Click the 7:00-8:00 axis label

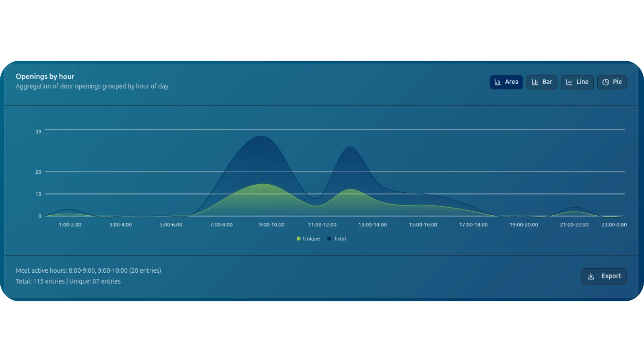click(x=221, y=225)
